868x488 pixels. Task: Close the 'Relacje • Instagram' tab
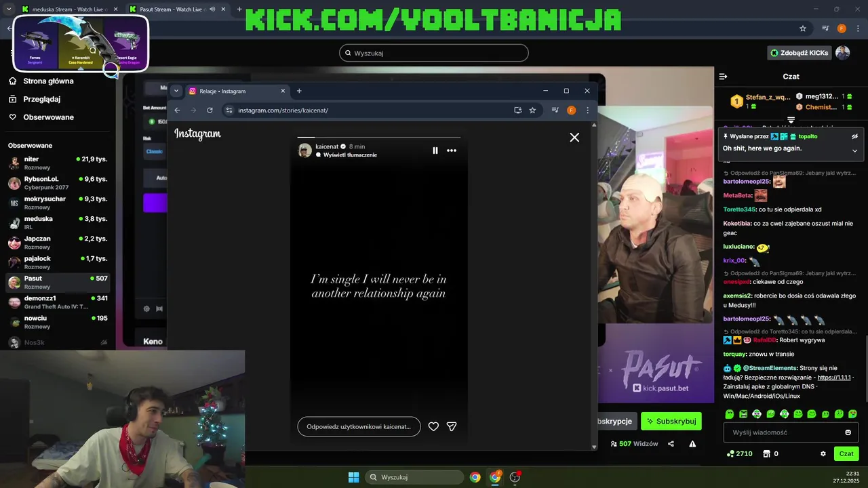[x=283, y=91]
